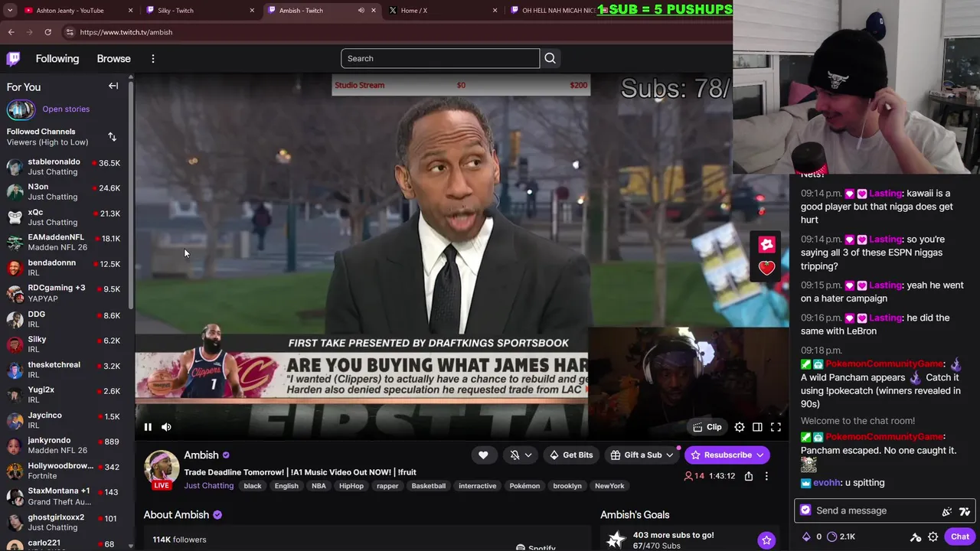Share the stream via share icon
Viewport: 980px width, 551px height.
(749, 476)
